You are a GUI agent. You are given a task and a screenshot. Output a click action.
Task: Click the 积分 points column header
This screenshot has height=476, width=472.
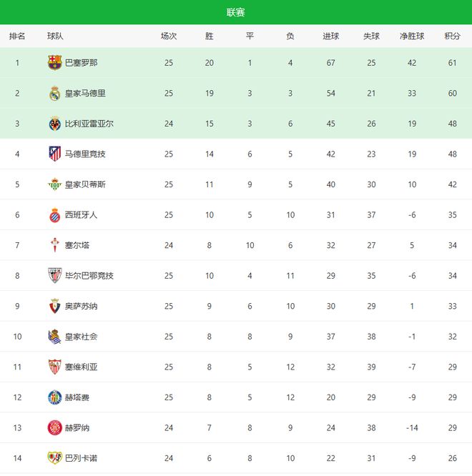[452, 36]
